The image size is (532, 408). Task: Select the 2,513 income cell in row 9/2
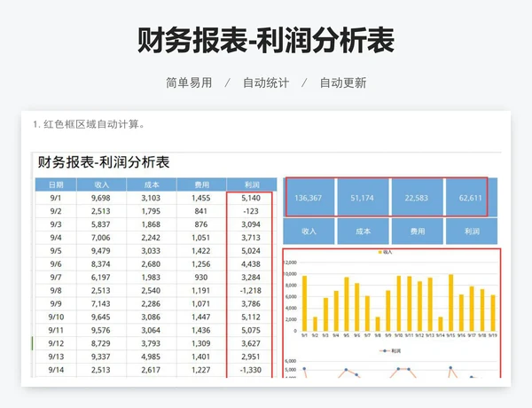click(x=101, y=211)
